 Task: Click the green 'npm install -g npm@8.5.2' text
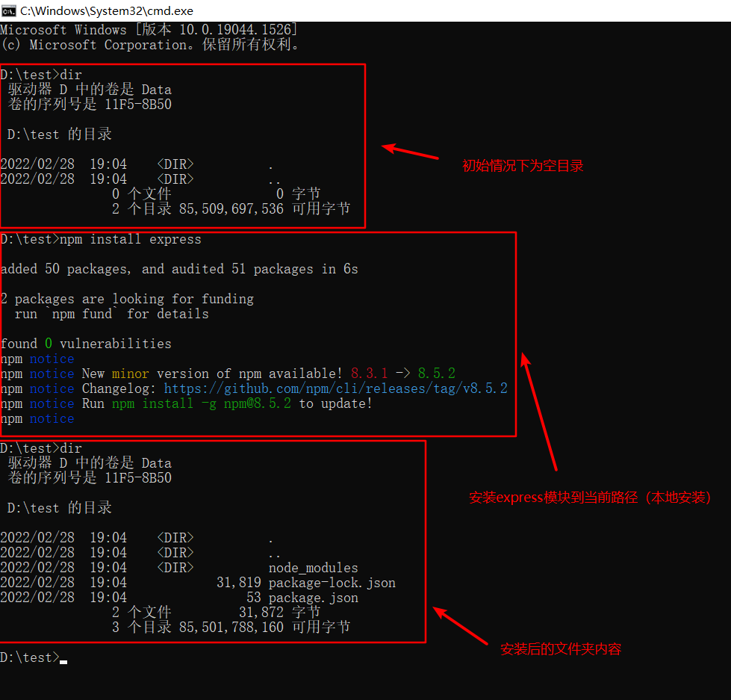[202, 403]
